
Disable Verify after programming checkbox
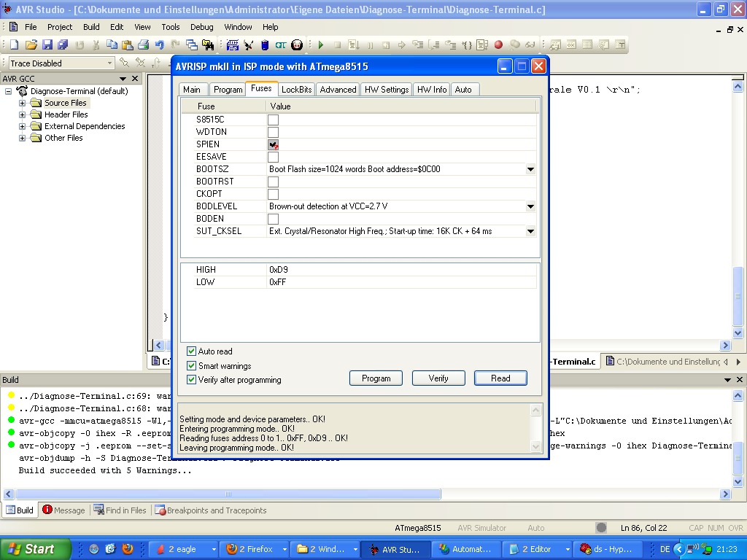tap(192, 379)
